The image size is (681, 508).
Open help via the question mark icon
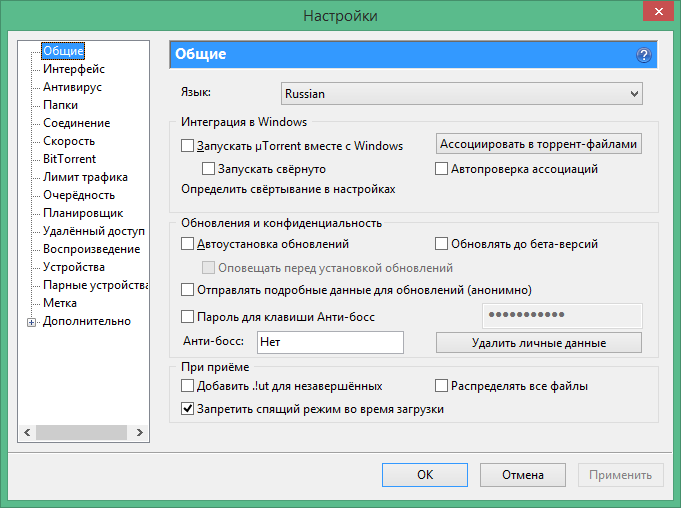tap(643, 55)
